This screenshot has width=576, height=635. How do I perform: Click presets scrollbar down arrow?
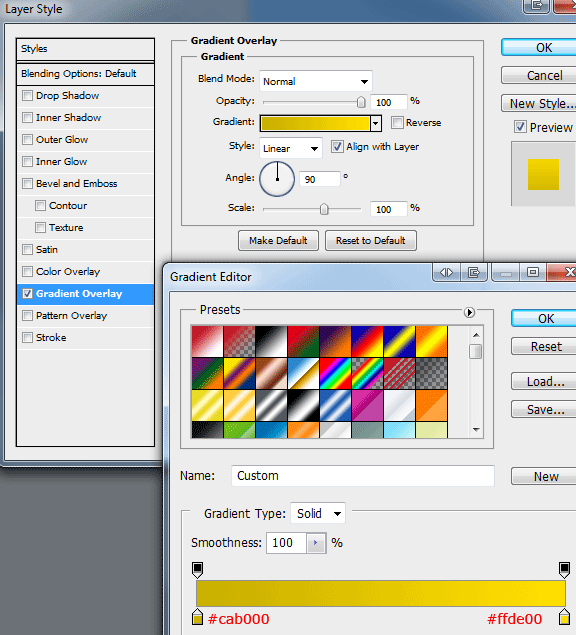[x=476, y=430]
